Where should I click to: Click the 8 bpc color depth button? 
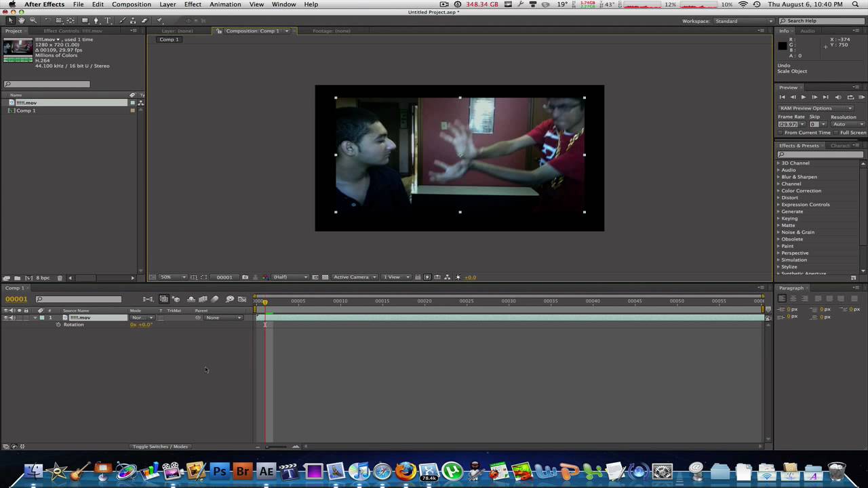(43, 278)
